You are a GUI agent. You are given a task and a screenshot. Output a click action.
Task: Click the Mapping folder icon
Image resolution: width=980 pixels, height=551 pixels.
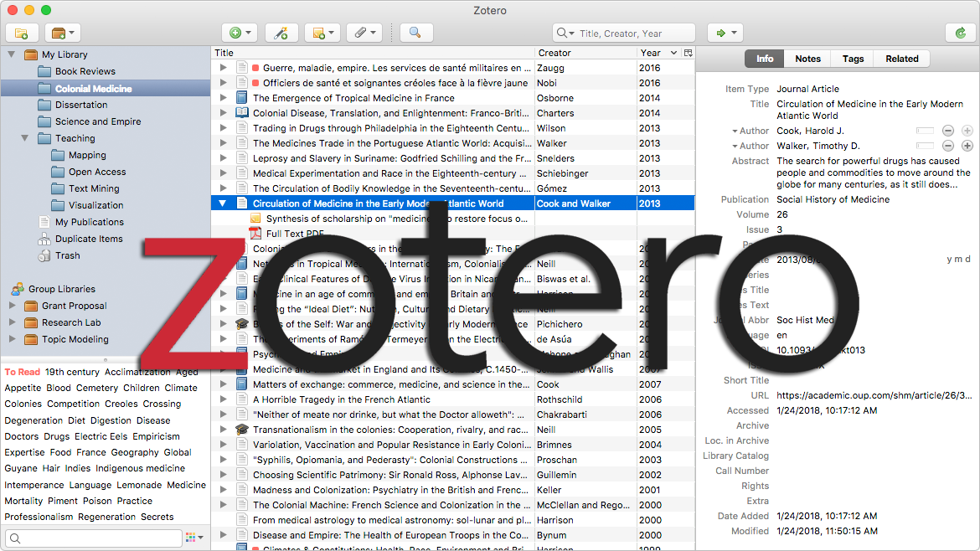(58, 155)
